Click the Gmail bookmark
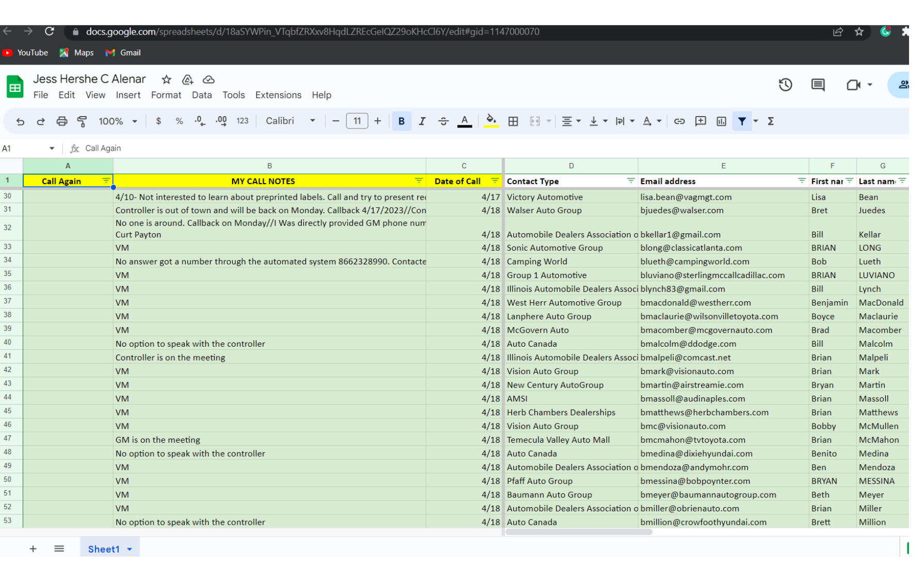 [123, 53]
